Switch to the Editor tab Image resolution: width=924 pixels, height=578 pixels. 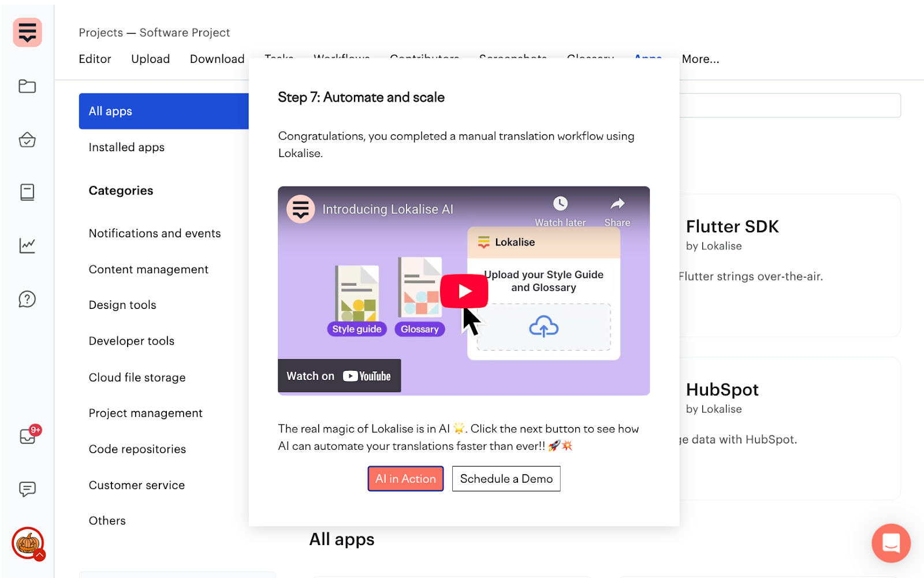(95, 59)
